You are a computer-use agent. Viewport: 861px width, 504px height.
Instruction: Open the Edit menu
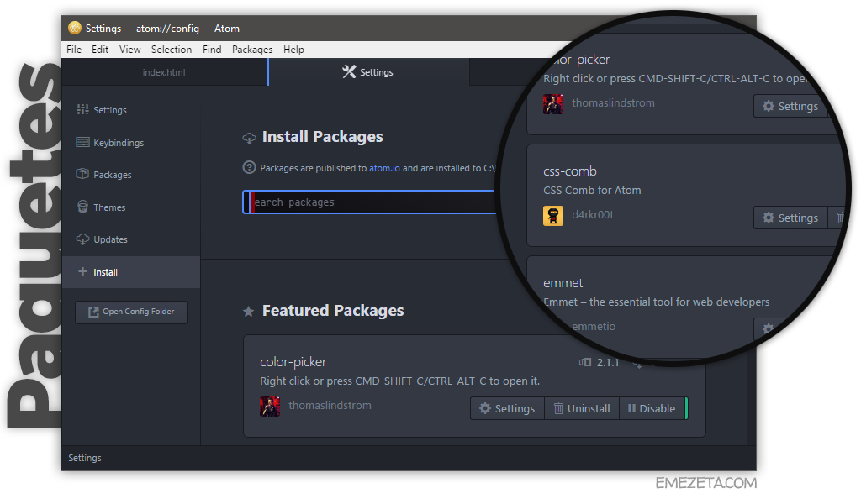[100, 50]
